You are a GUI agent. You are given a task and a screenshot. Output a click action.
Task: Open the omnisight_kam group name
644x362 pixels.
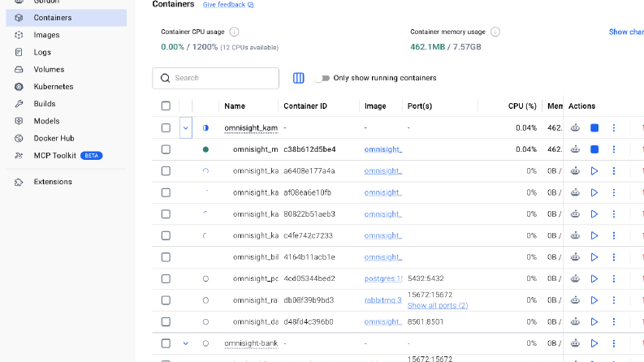point(251,128)
